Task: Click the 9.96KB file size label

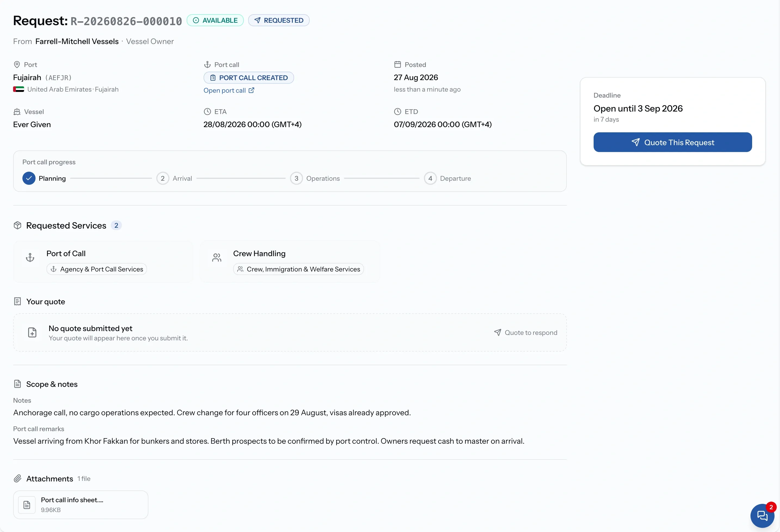Action: 51,510
